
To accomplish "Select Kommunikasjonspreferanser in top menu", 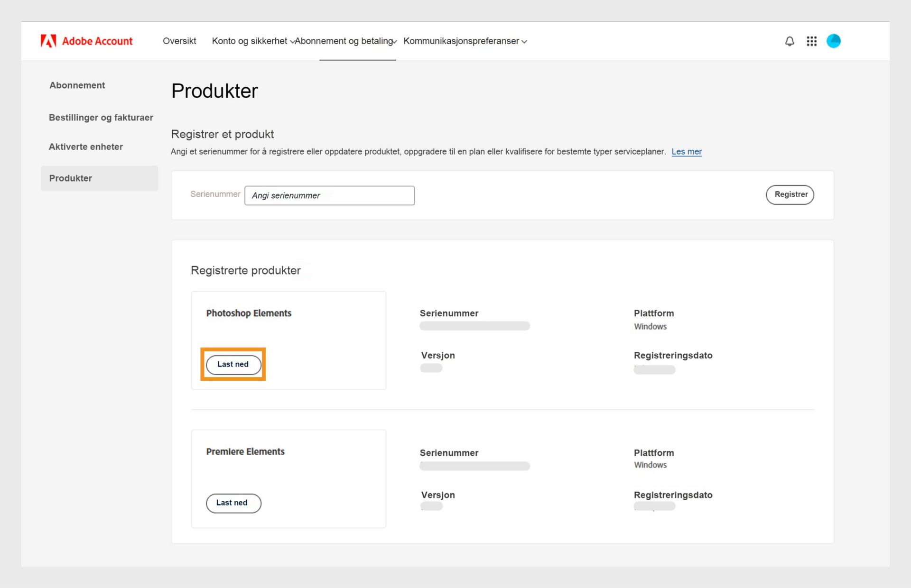I will click(x=461, y=41).
